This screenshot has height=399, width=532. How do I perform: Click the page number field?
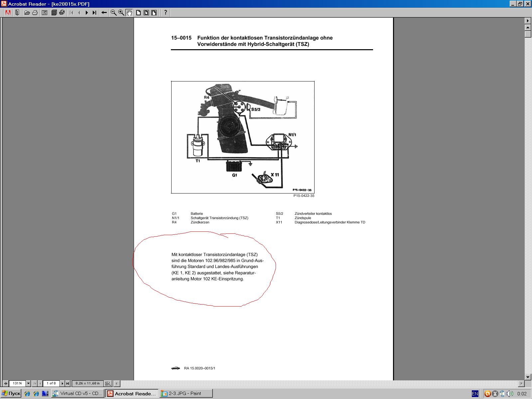tap(51, 383)
